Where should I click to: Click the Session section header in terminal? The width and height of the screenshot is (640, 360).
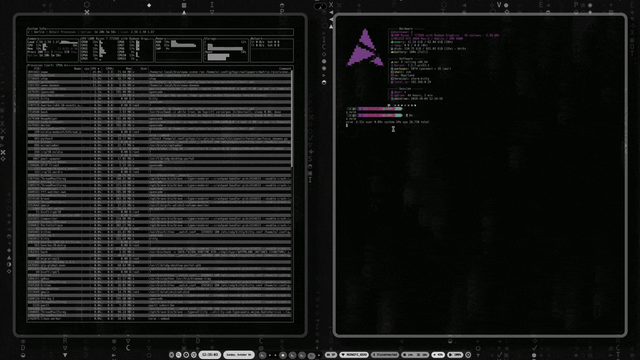(x=405, y=89)
